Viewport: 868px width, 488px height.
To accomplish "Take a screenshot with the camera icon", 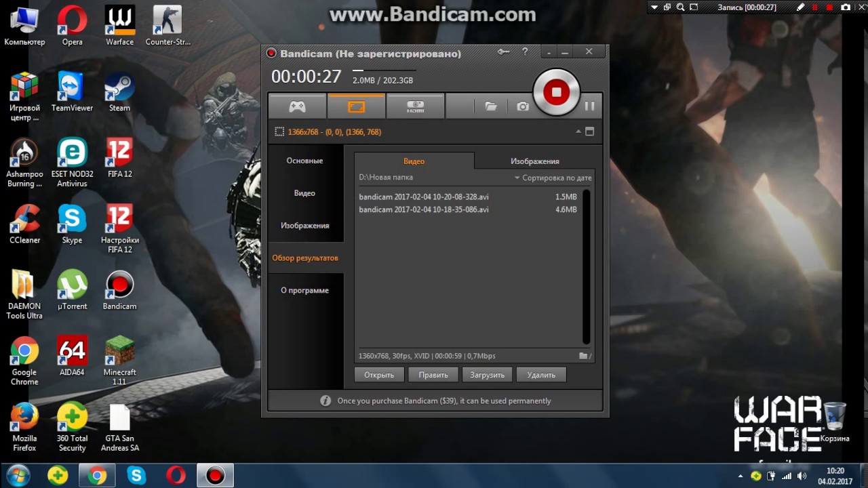I will pyautogui.click(x=522, y=106).
